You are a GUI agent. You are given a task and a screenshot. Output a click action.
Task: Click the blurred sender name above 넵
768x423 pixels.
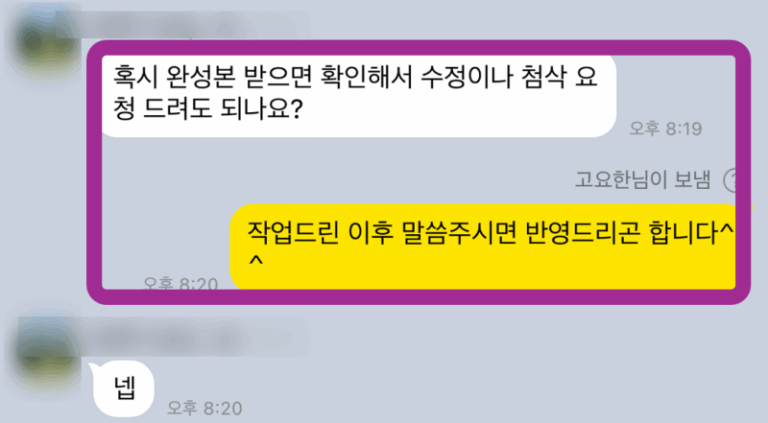pos(196,337)
